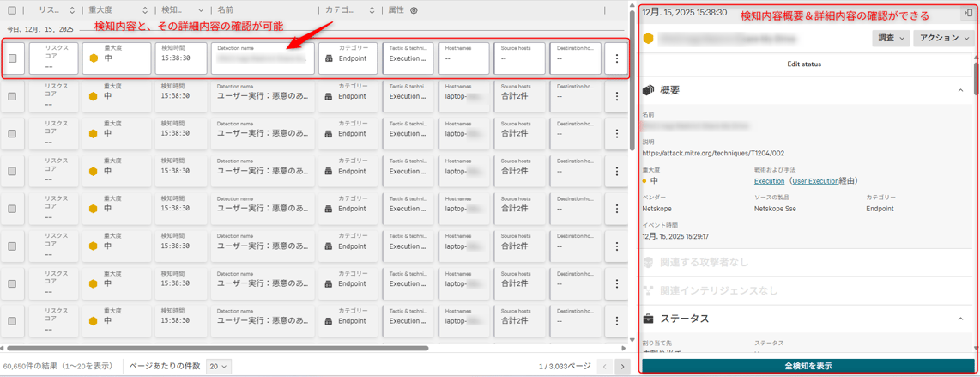This screenshot has height=377, width=980.
Task: Click the collapse detail panel icon at top right
Action: point(968,13)
